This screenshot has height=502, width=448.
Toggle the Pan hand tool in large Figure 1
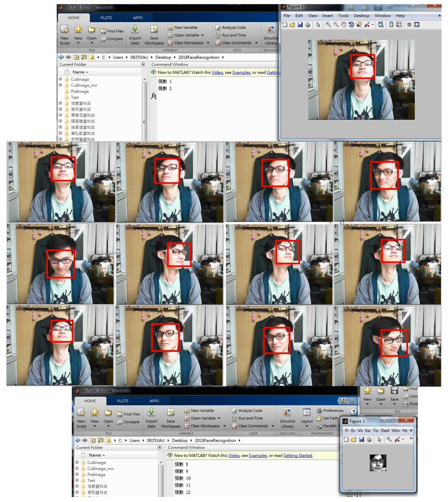point(344,25)
